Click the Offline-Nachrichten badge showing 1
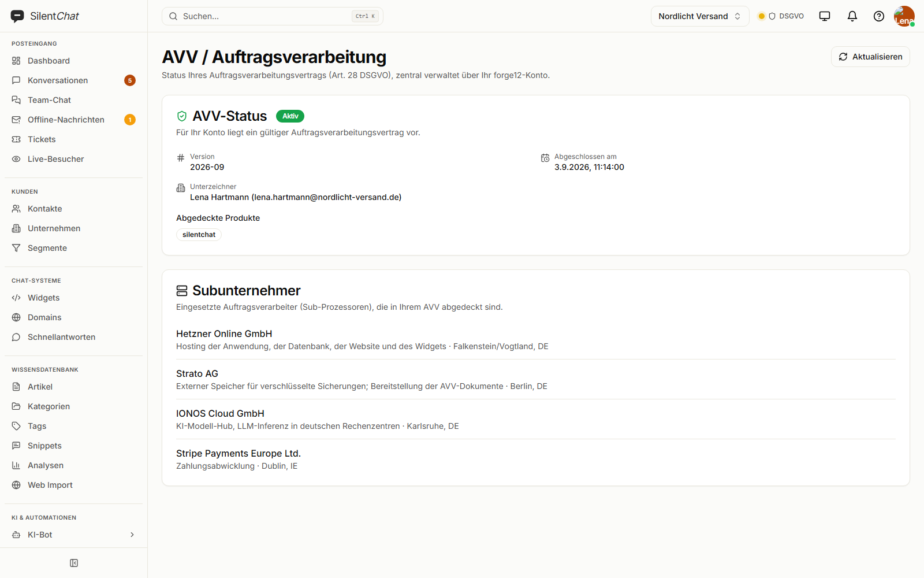This screenshot has width=924, height=578. pyautogui.click(x=130, y=120)
